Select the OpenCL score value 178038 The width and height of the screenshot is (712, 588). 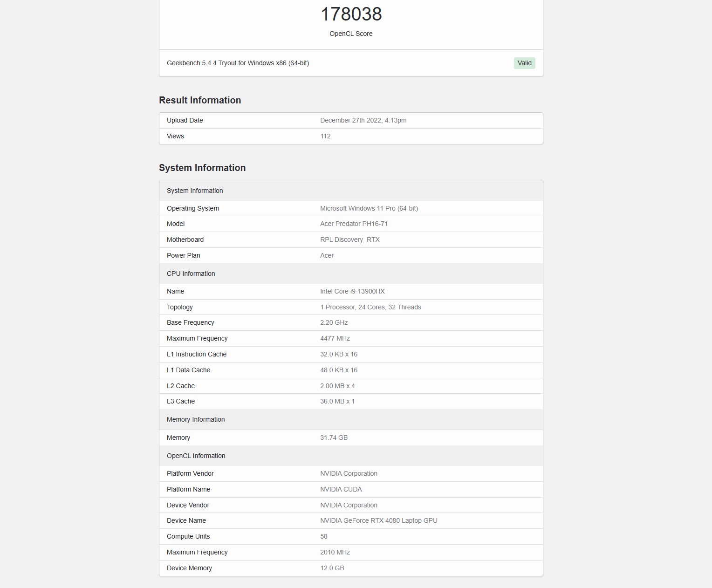(x=351, y=14)
